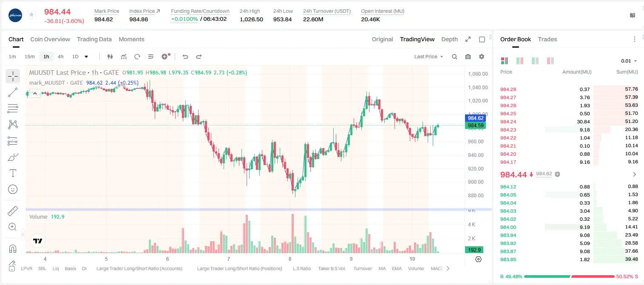Select the trend line drawing tool

click(x=13, y=92)
